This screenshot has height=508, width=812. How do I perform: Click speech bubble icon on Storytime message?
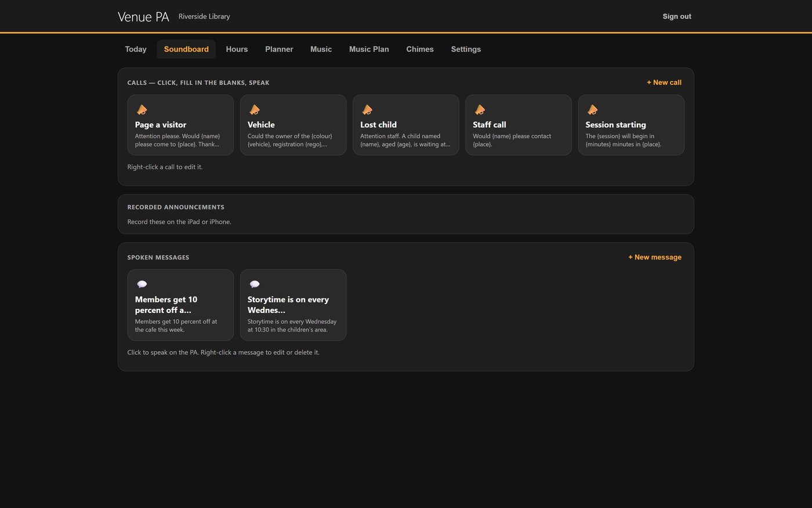click(254, 284)
